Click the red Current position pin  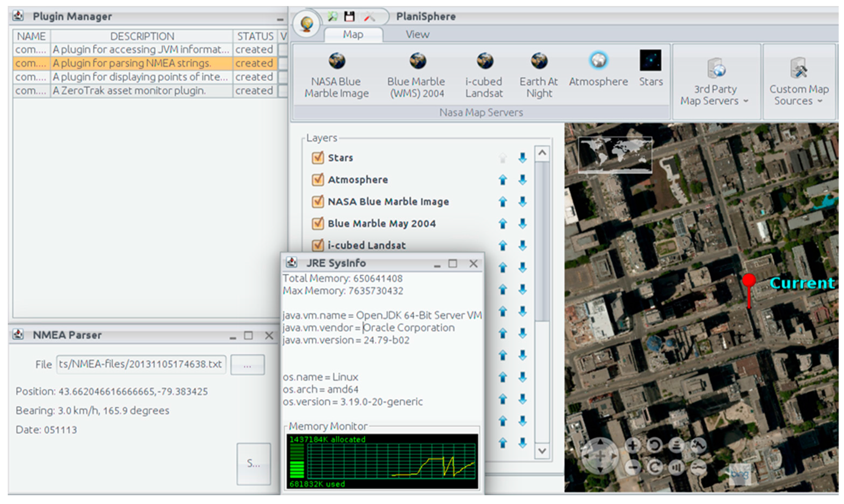point(749,291)
